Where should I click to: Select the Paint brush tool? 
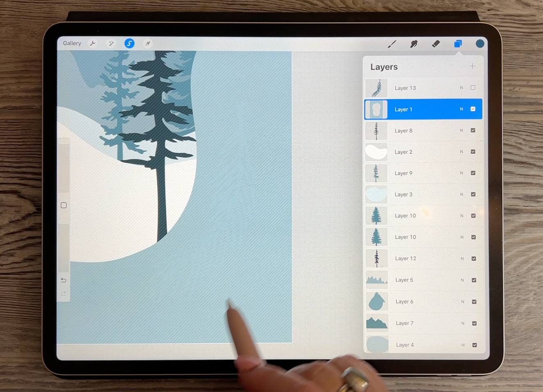[x=392, y=43]
